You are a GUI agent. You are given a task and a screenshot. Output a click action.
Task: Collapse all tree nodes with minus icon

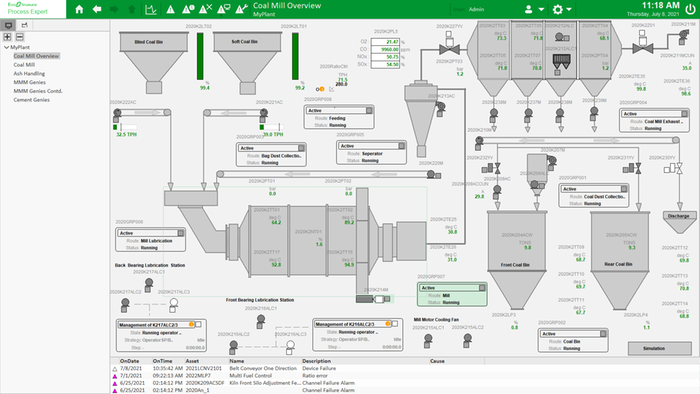[x=20, y=37]
